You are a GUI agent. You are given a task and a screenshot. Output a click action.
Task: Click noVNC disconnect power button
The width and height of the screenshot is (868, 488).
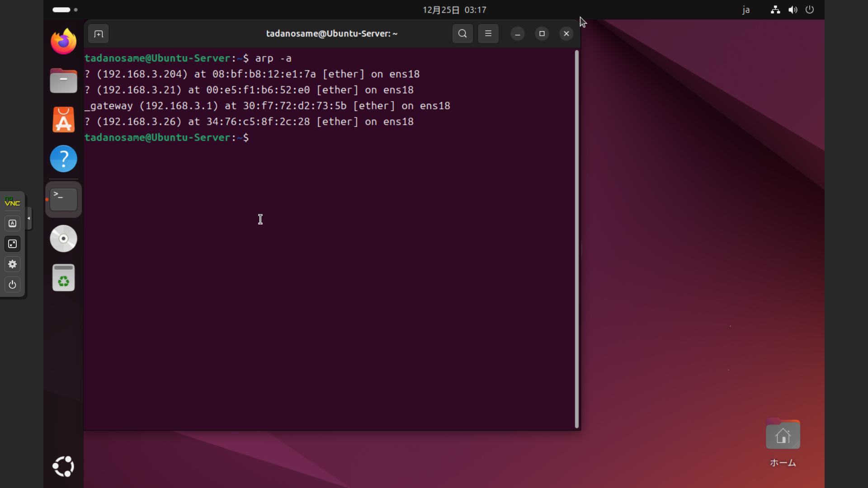coord(12,285)
